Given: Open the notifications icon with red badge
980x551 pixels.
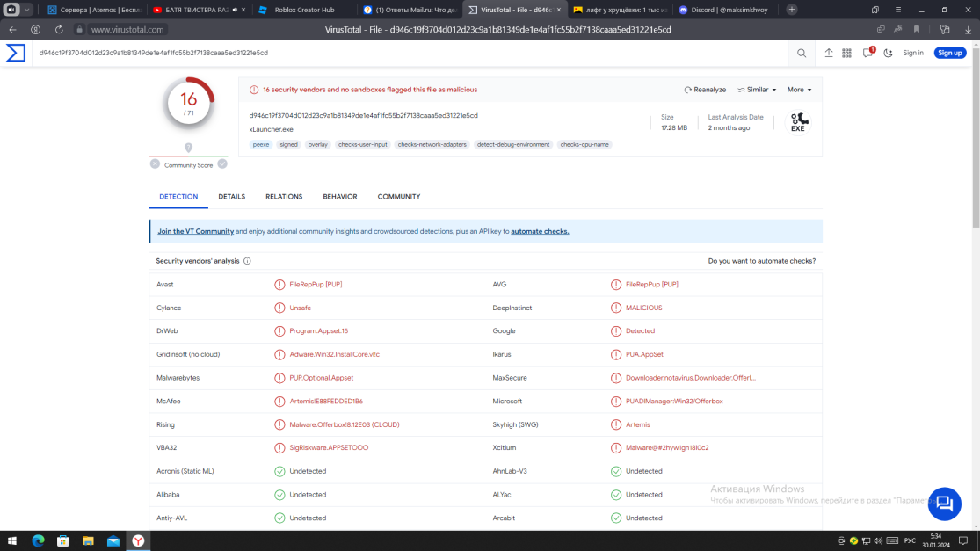Looking at the screenshot, I should click(867, 53).
